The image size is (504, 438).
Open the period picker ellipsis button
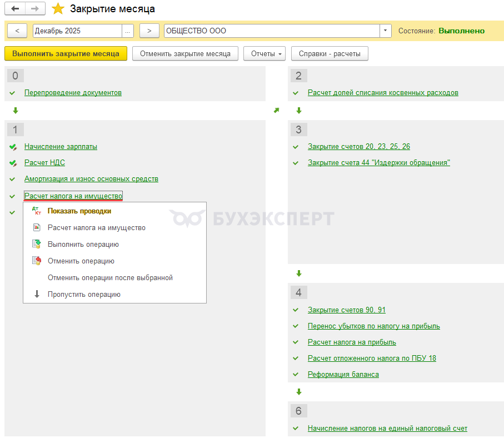pyautogui.click(x=128, y=31)
